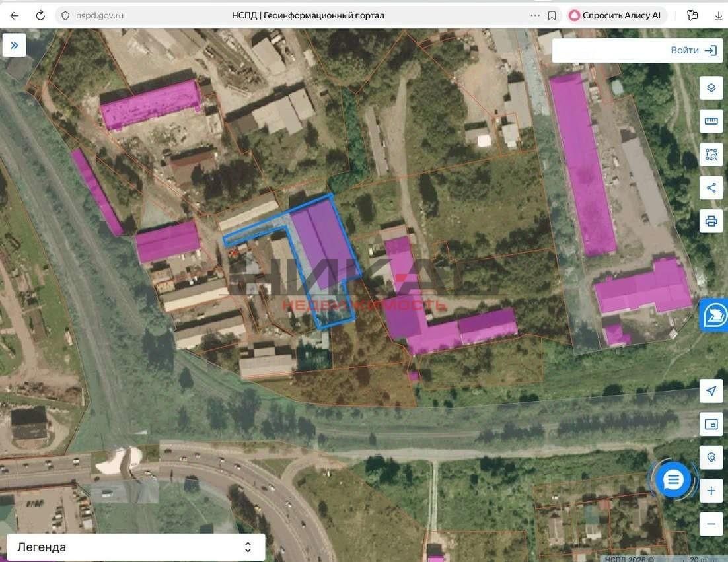Click the coordinate search pin icon
728x562 pixels.
[711, 457]
